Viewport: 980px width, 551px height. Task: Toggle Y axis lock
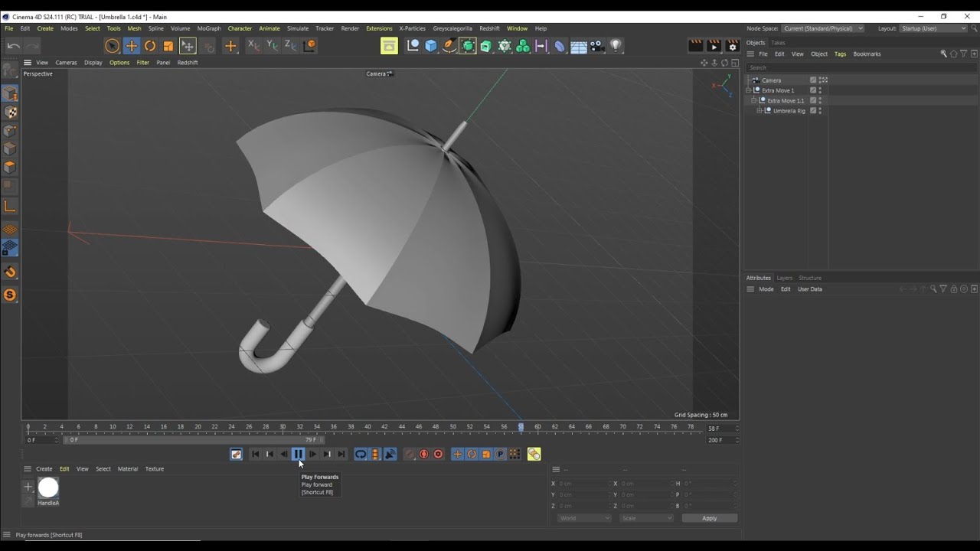pos(272,46)
